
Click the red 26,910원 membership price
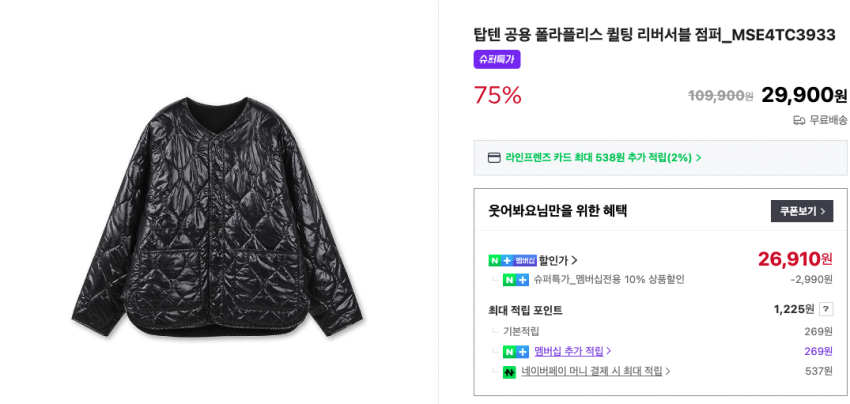tap(794, 259)
